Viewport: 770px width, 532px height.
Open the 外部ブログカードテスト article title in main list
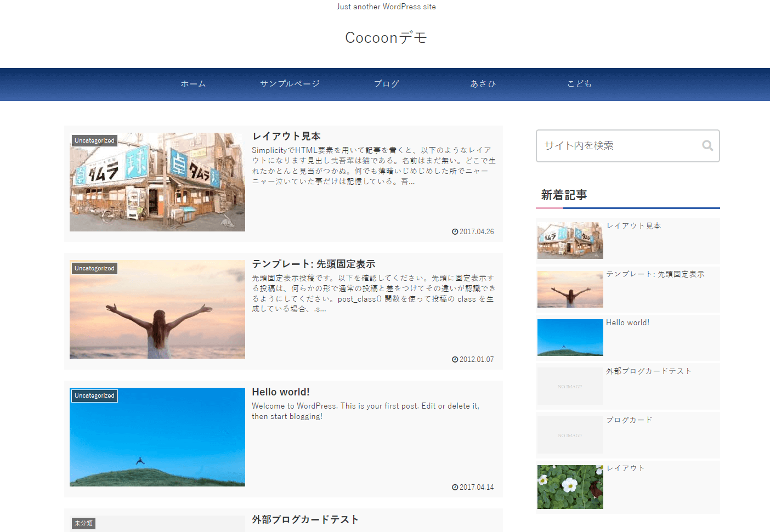[x=305, y=519]
